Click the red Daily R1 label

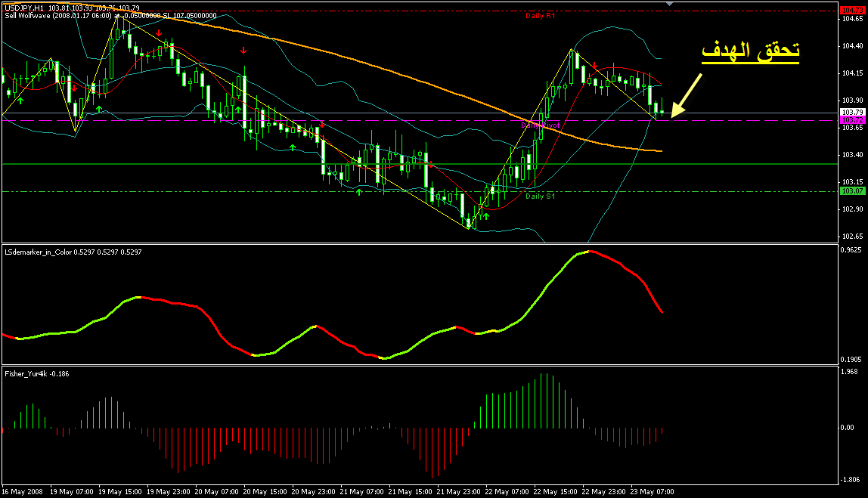541,15
